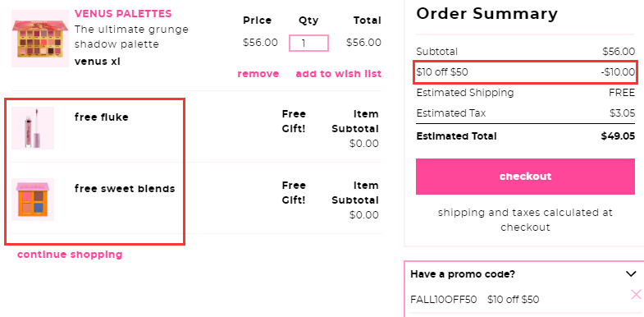Viewport: 644px width, 317px height.
Task: Click the free fluke lip gloss image
Action: tap(33, 128)
